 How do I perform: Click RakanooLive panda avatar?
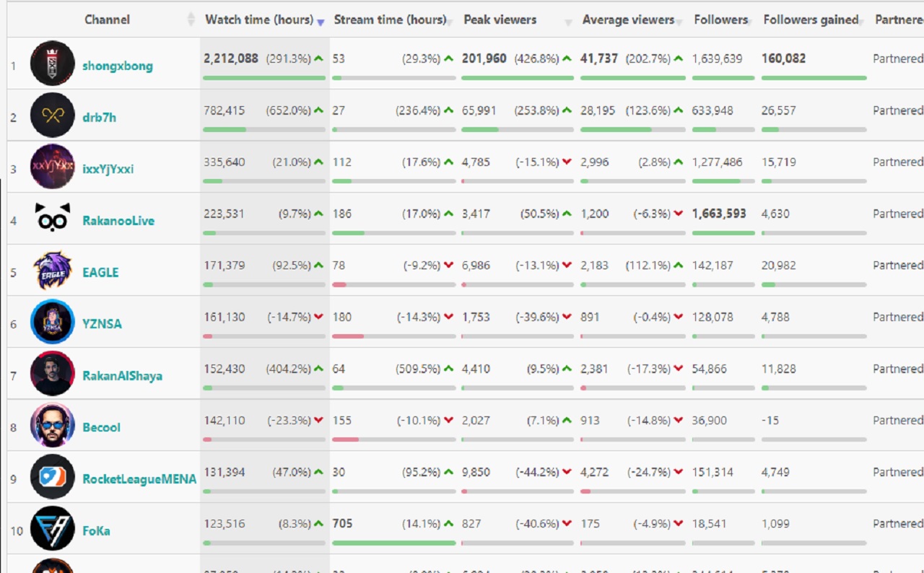[53, 218]
